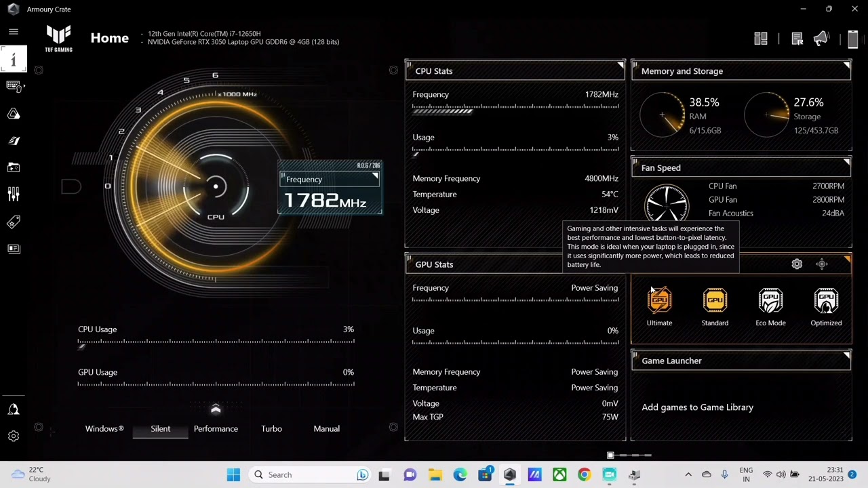Show hidden system tray icons
The width and height of the screenshot is (868, 488).
click(x=688, y=474)
